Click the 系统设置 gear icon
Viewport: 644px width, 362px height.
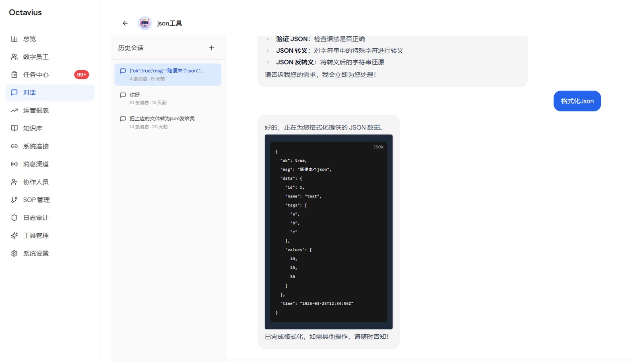(14, 253)
